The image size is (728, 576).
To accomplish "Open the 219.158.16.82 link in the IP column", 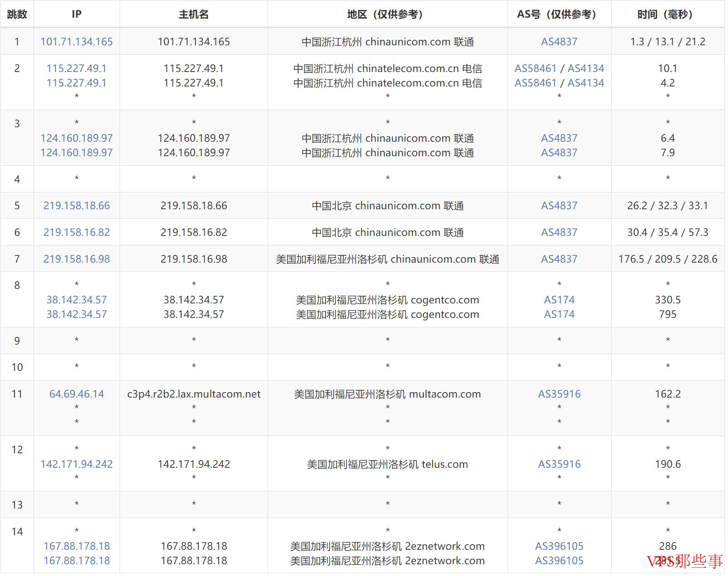I will click(x=77, y=232).
